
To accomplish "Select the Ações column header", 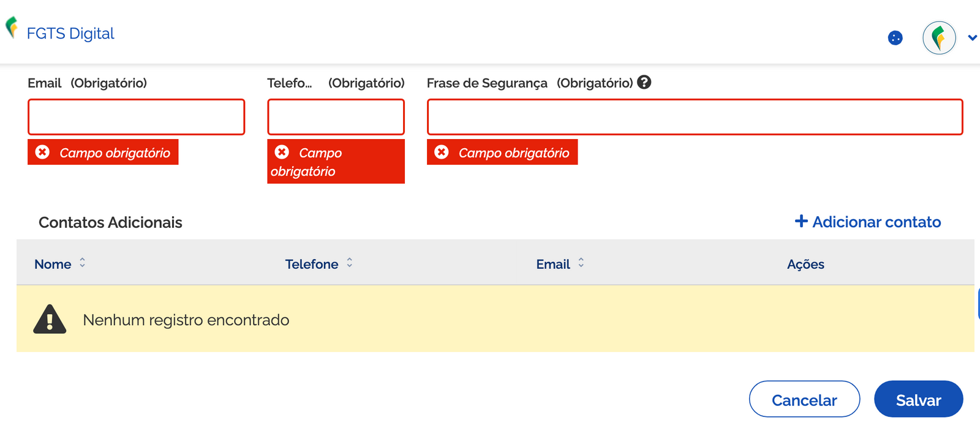I will pyautogui.click(x=805, y=264).
